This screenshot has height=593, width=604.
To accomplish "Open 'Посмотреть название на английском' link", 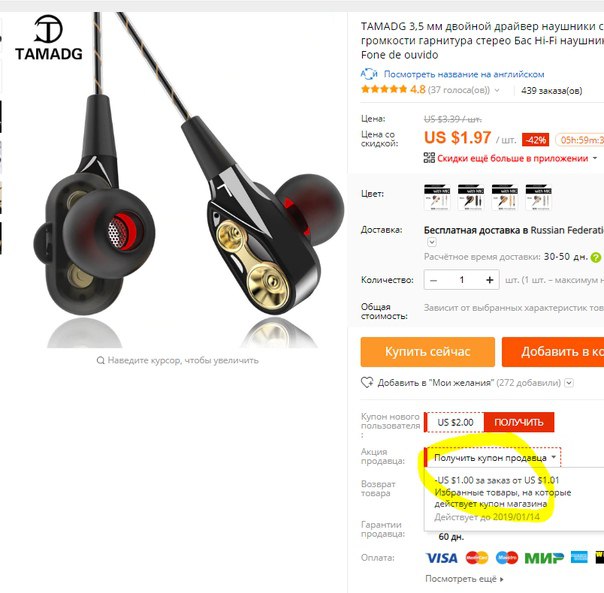I will click(464, 74).
